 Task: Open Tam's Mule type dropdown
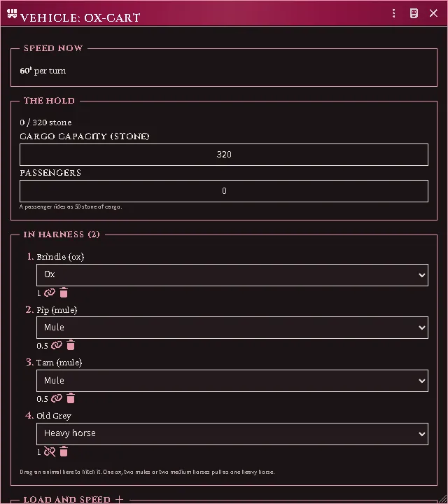(232, 381)
